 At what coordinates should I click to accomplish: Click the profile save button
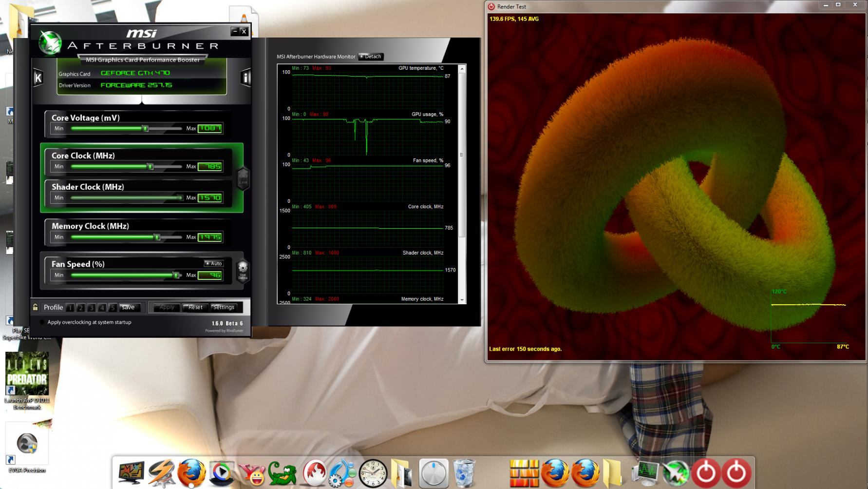click(130, 308)
